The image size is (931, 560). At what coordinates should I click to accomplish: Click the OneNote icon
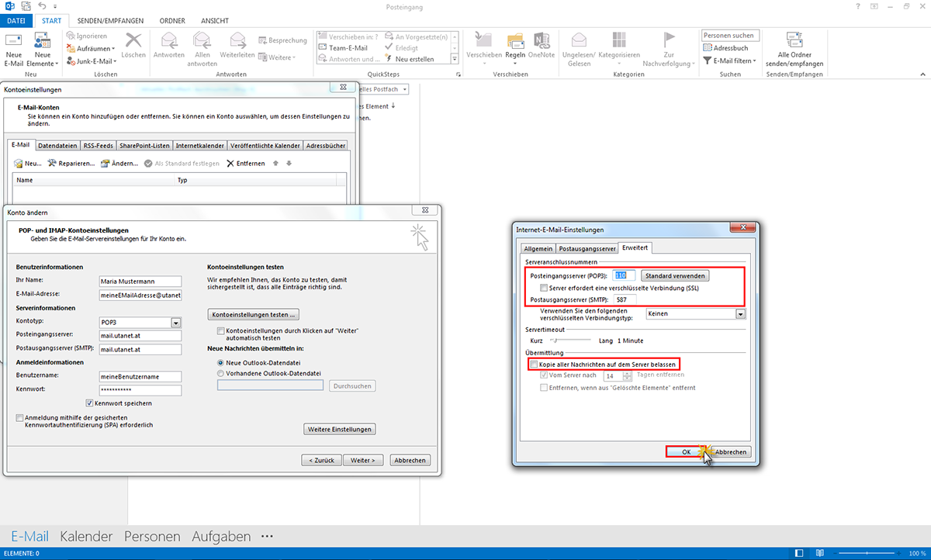pos(542,40)
